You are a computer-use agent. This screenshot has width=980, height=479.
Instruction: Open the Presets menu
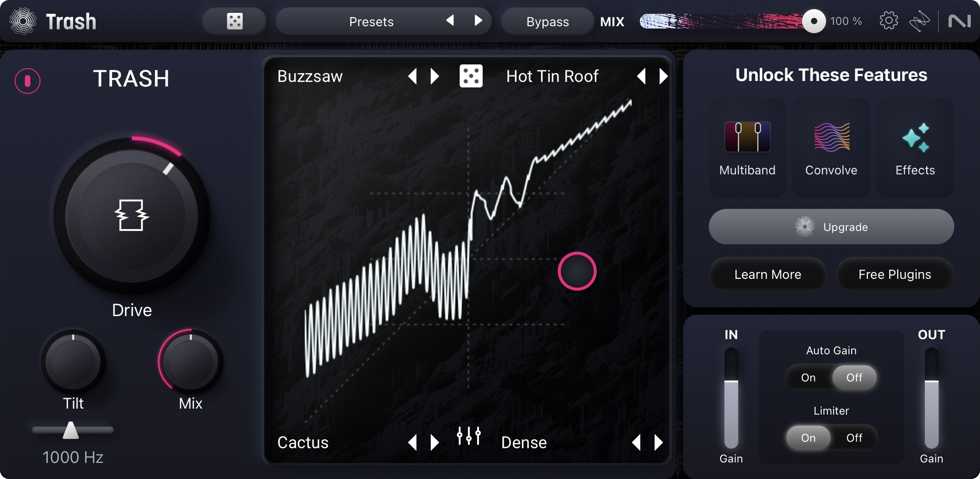tap(371, 22)
